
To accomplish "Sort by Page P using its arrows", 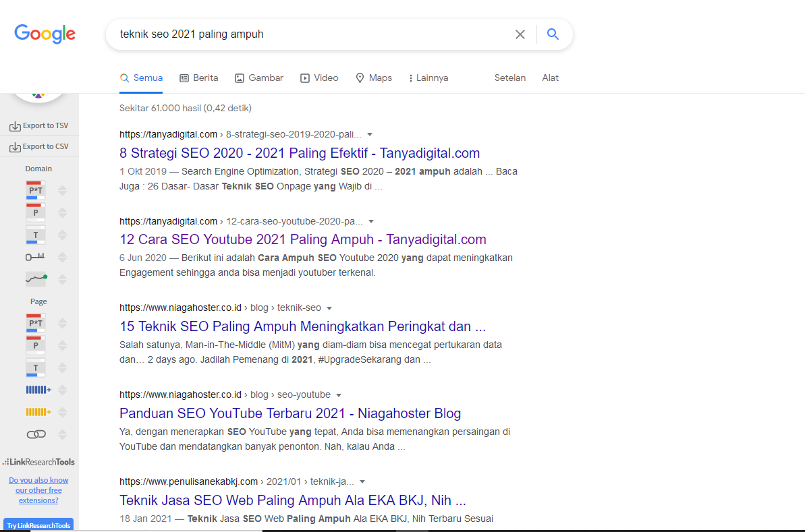I will click(63, 345).
